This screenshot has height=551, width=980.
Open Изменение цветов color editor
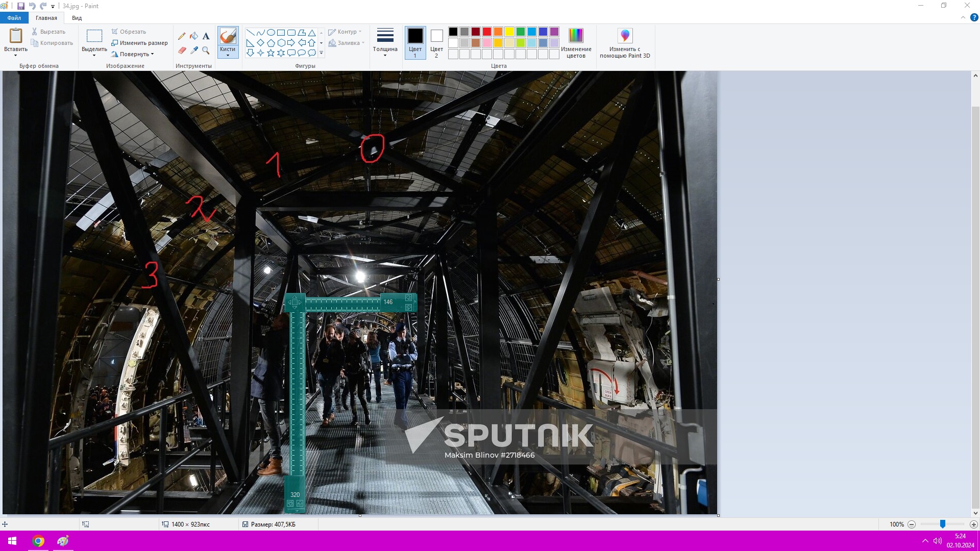(576, 42)
